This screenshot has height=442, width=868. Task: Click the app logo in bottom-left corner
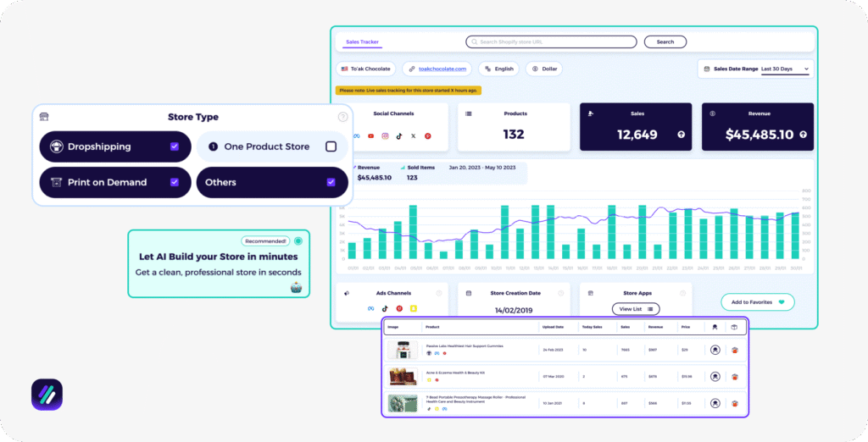coord(47,395)
